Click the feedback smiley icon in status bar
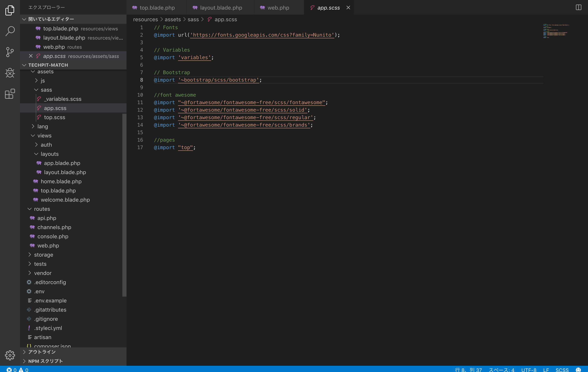588x372 pixels. (x=578, y=370)
